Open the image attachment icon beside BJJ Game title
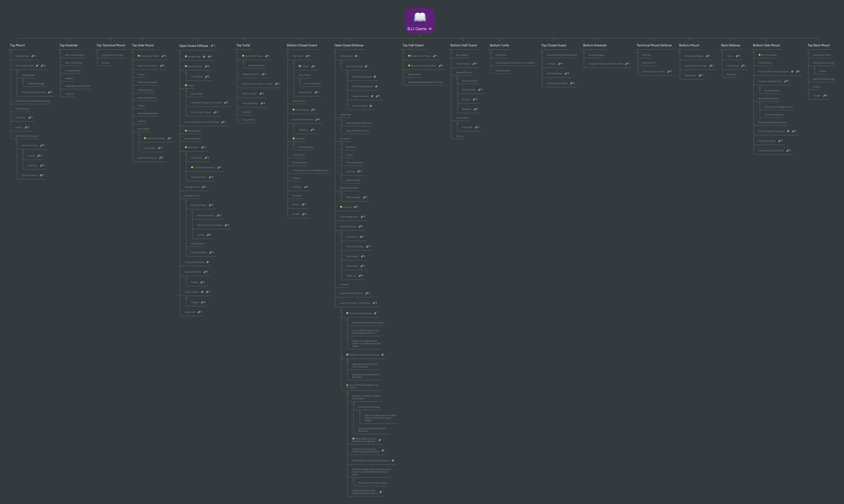The width and height of the screenshot is (844, 504). tap(430, 29)
